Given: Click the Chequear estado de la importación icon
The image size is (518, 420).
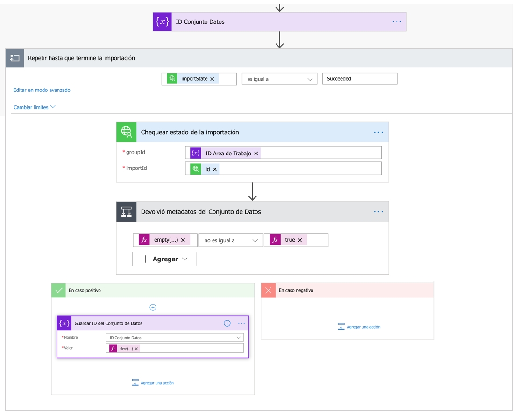Looking at the screenshot, I should tap(126, 132).
